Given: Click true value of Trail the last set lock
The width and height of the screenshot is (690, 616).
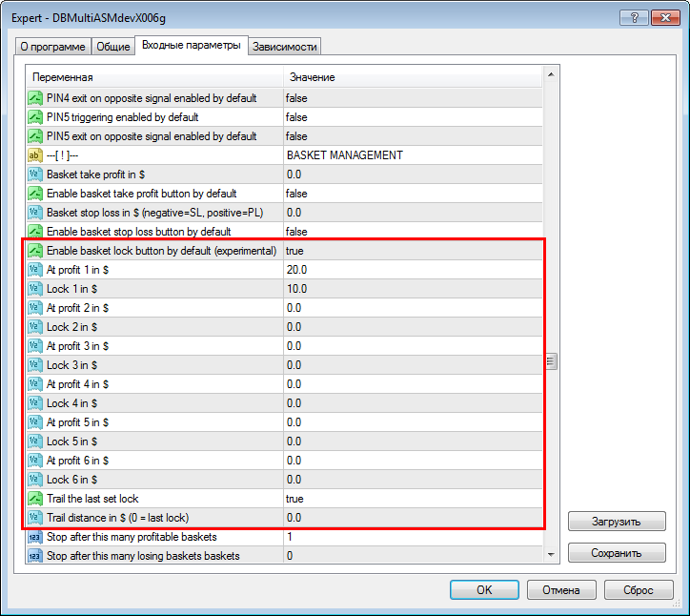Looking at the screenshot, I should coord(294,499).
